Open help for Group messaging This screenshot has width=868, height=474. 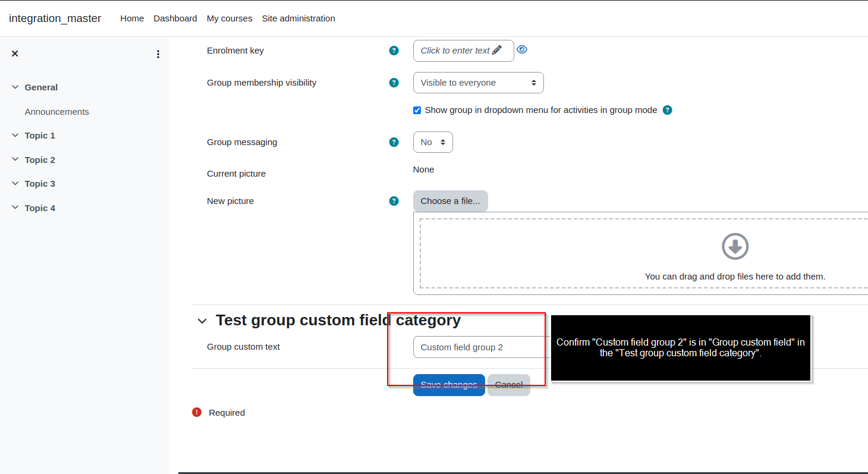pyautogui.click(x=394, y=142)
